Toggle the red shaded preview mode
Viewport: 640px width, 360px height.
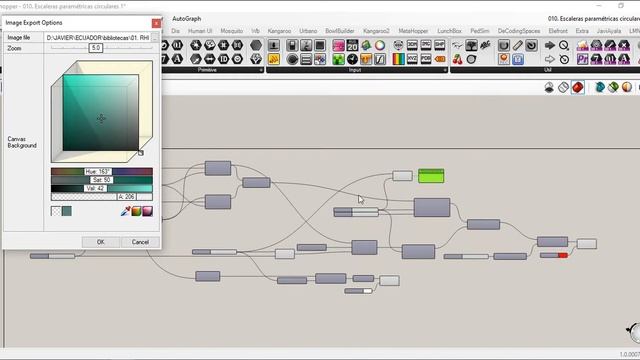578,87
